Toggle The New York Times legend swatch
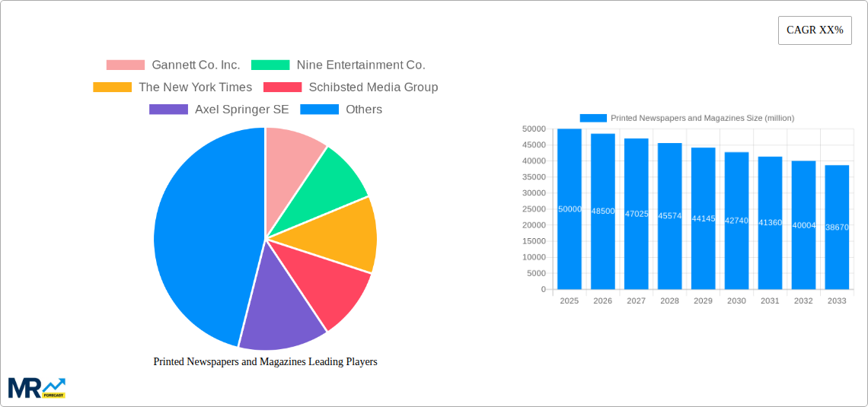Viewport: 868px width, 407px height. click(113, 87)
